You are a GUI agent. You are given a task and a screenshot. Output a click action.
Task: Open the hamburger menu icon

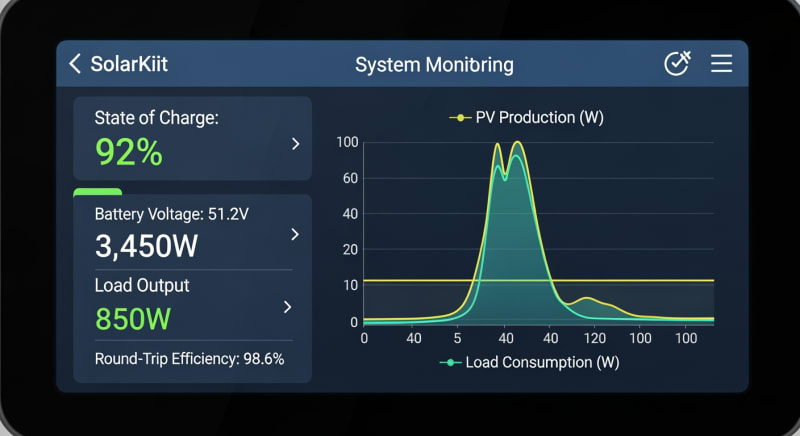coord(721,64)
